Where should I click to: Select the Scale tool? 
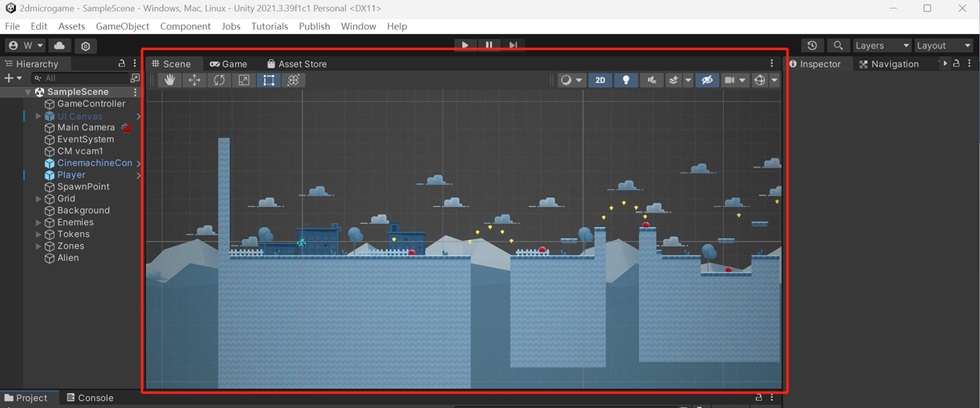tap(244, 80)
